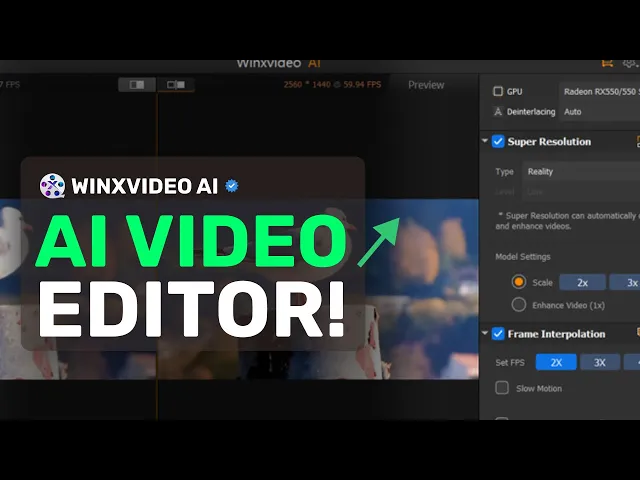Click the WINXVIDEO AI channel name
The width and height of the screenshot is (640, 480).
(x=144, y=186)
